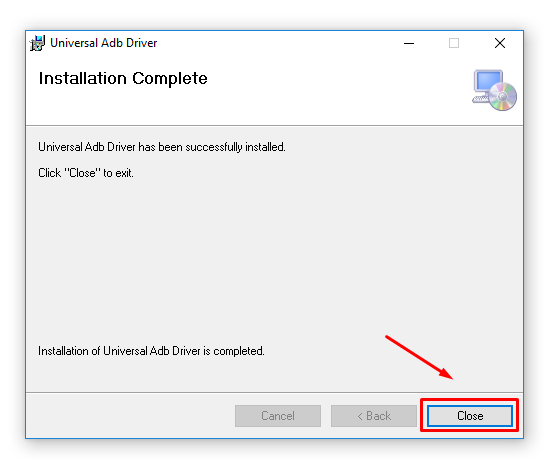The image size is (552, 467).
Task: Click the divider line under the white banner
Action: (275, 125)
